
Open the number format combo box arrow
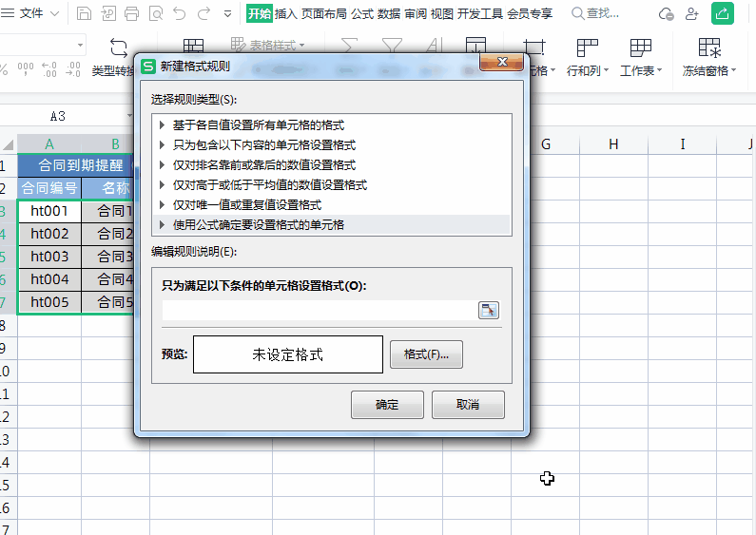tap(80, 46)
